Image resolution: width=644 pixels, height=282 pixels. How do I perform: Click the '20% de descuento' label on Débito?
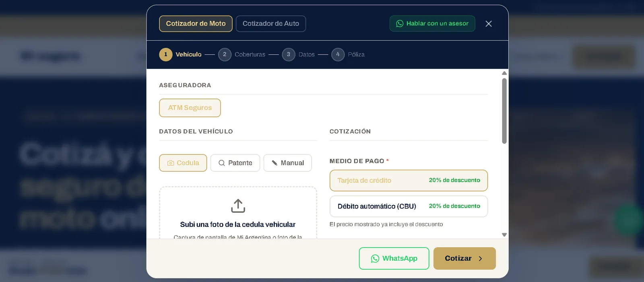(454, 206)
